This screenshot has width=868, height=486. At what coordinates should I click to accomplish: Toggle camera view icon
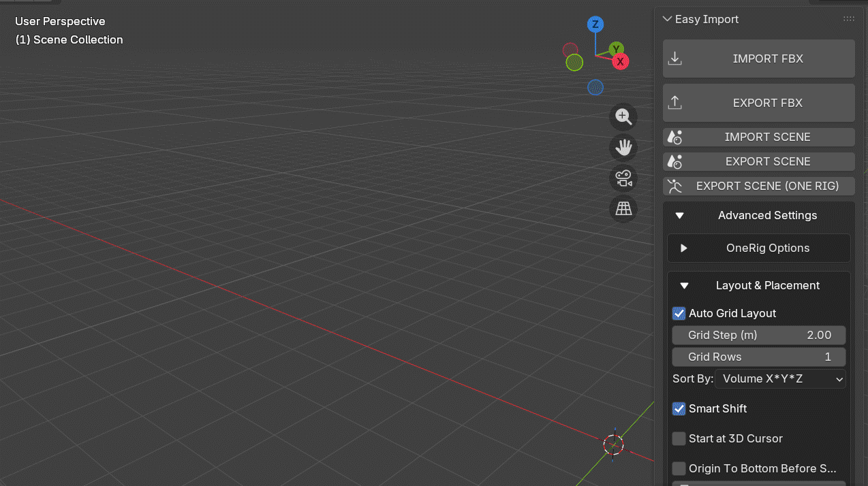[623, 178]
